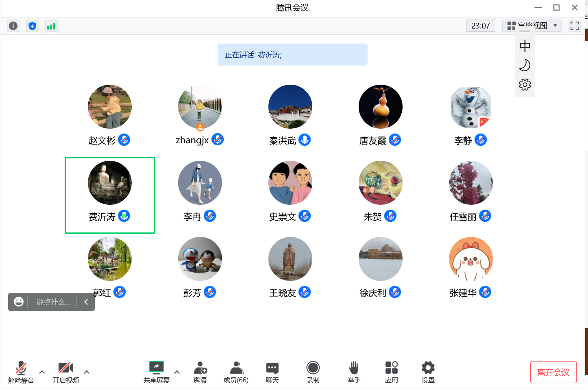The image size is (588, 390).
Task: Expand audio options arrow beside 解除静音
Action: pos(42,372)
